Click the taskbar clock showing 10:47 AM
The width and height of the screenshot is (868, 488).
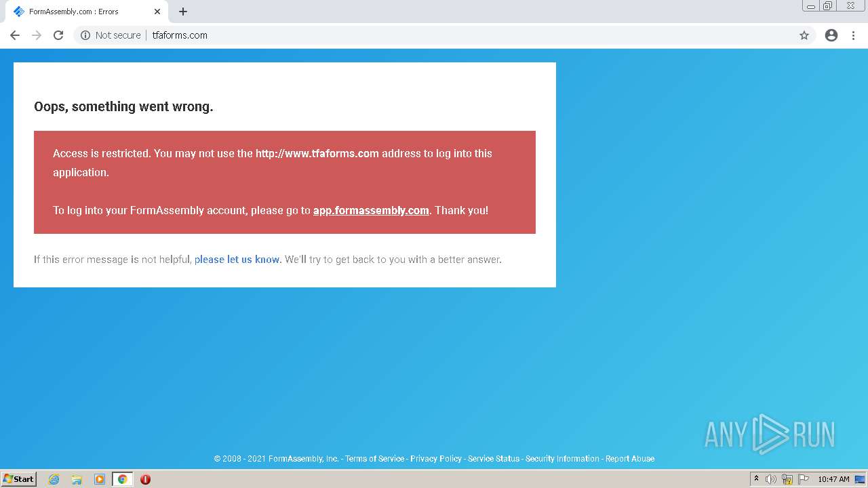pyautogui.click(x=833, y=479)
